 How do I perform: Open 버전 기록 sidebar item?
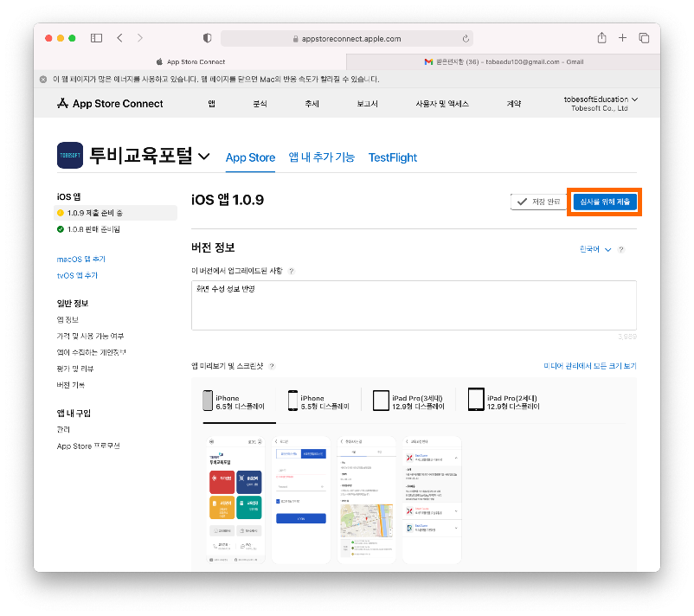pyautogui.click(x=71, y=385)
